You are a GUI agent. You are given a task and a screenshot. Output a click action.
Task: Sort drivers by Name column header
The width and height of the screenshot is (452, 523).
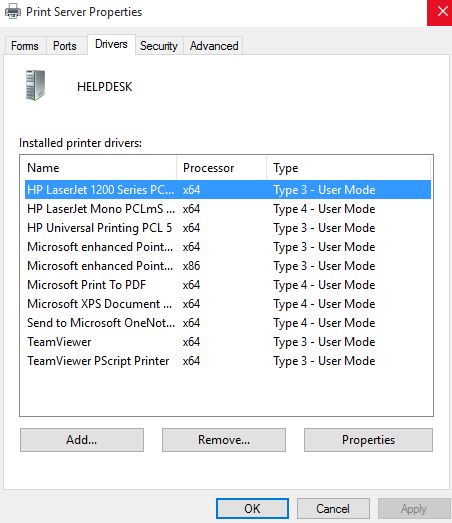pyautogui.click(x=98, y=168)
